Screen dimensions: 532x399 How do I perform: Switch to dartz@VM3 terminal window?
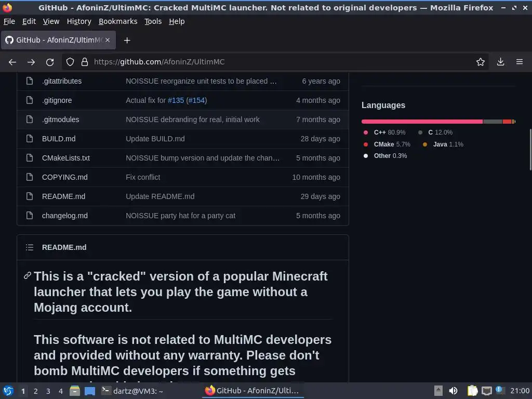(132, 391)
